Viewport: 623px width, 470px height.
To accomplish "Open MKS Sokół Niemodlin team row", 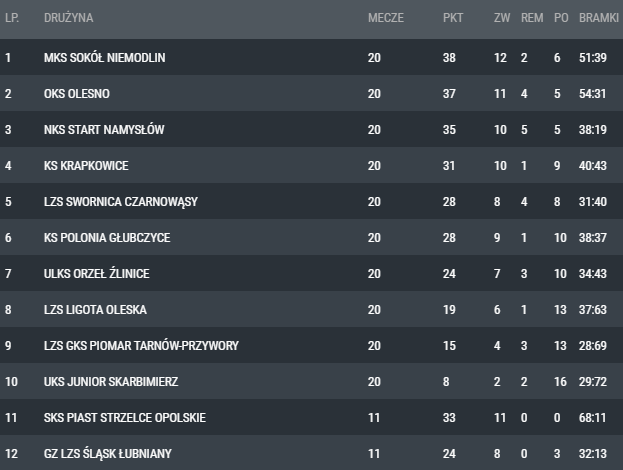I will point(312,57).
